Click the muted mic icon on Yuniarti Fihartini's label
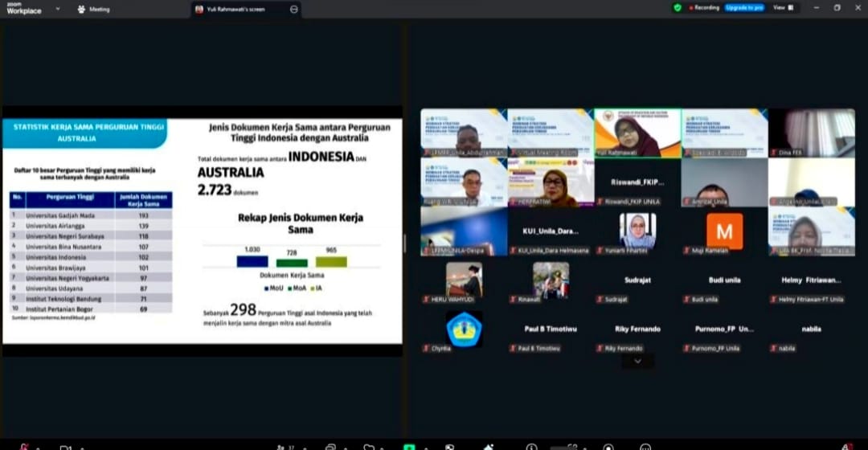Viewport: 868px width, 450px height. coord(600,251)
